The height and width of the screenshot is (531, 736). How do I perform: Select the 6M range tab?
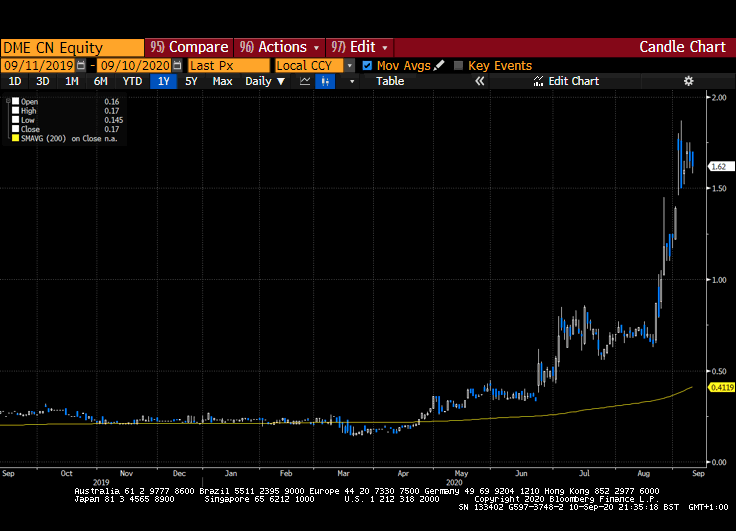[x=100, y=81]
